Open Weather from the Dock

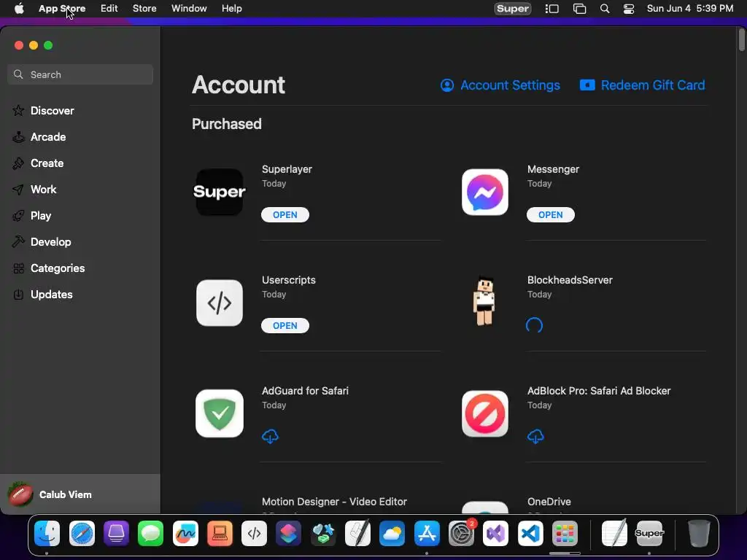point(392,533)
